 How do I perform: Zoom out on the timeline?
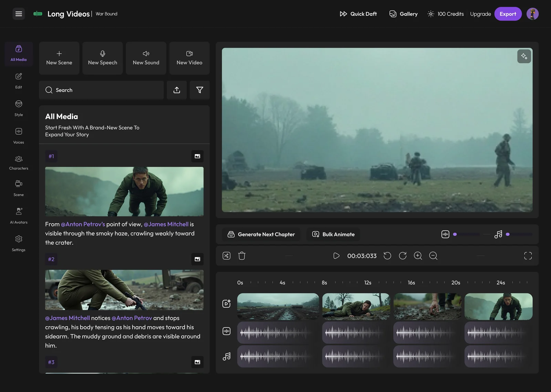433,256
